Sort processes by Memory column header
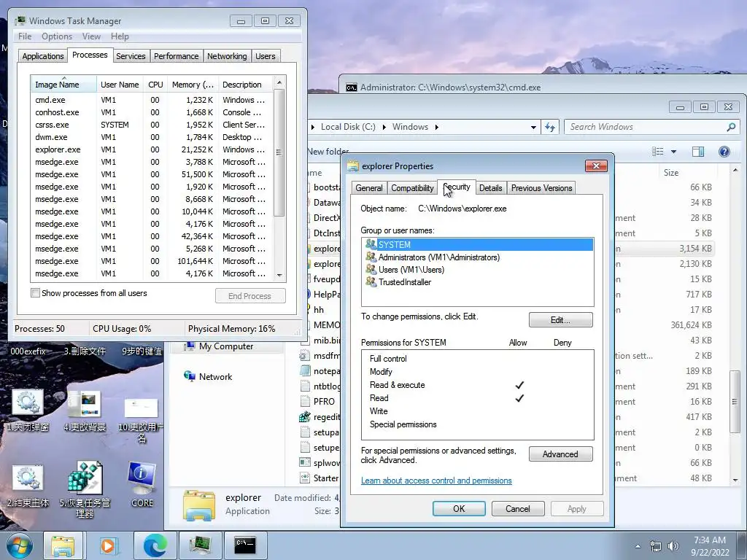Screen dimensions: 747x560 tap(193, 85)
